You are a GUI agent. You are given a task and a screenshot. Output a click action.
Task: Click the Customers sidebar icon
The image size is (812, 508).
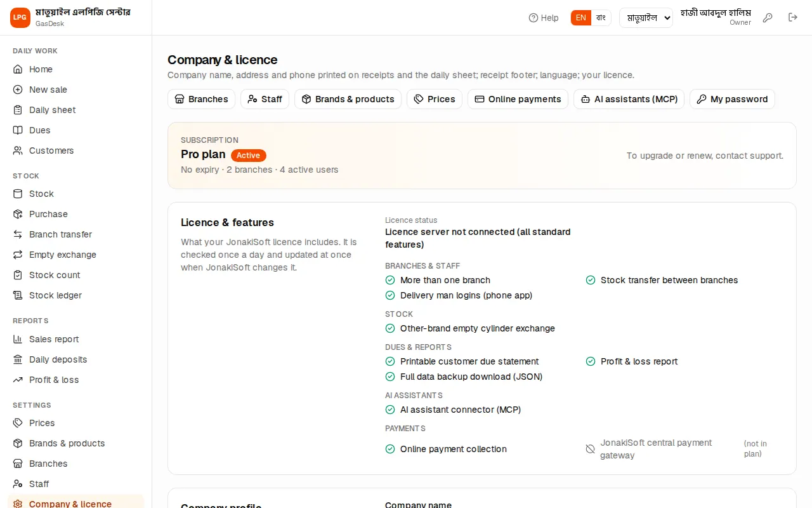click(18, 150)
